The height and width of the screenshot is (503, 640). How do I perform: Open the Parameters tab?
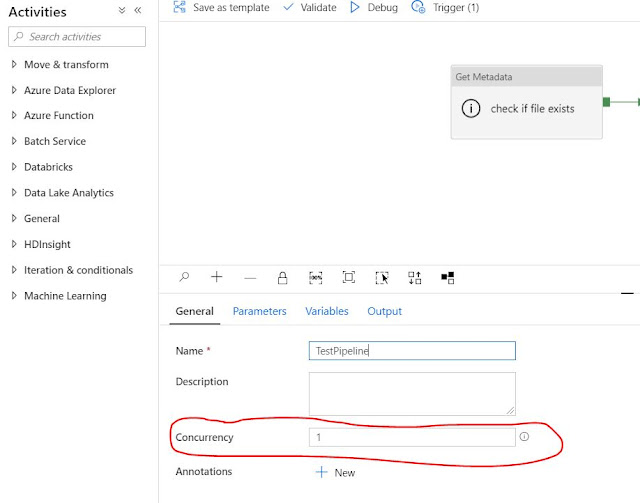(260, 312)
